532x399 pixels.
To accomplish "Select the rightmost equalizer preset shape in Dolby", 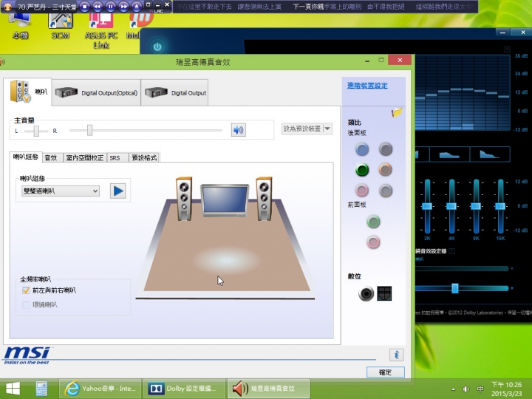I will pyautogui.click(x=490, y=154).
